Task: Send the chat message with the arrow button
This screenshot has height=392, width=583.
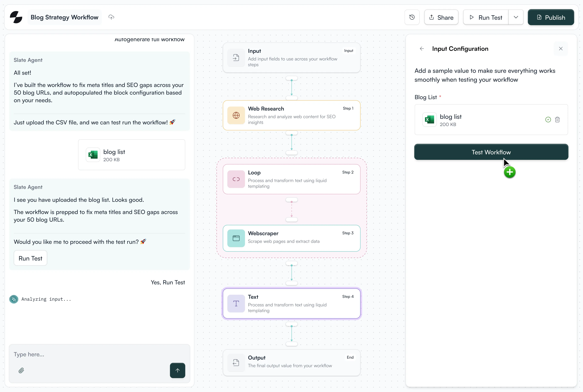Action: 178,371
